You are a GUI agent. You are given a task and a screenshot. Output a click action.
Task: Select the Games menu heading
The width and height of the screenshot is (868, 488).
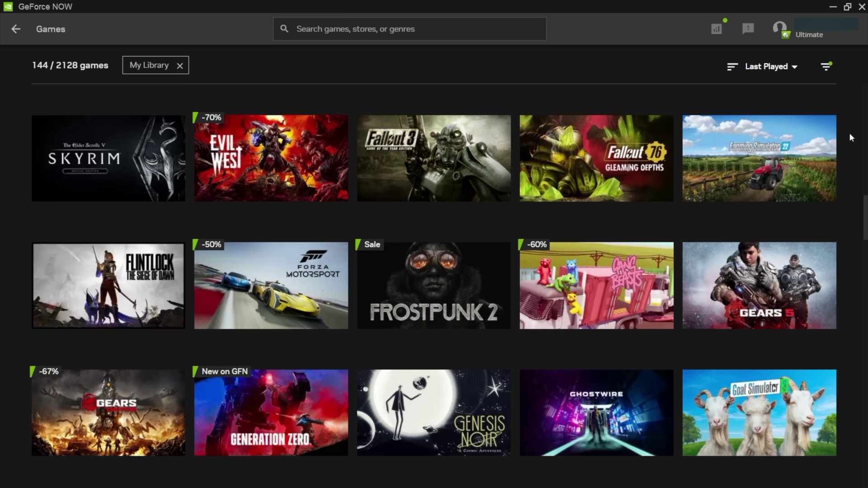[50, 29]
